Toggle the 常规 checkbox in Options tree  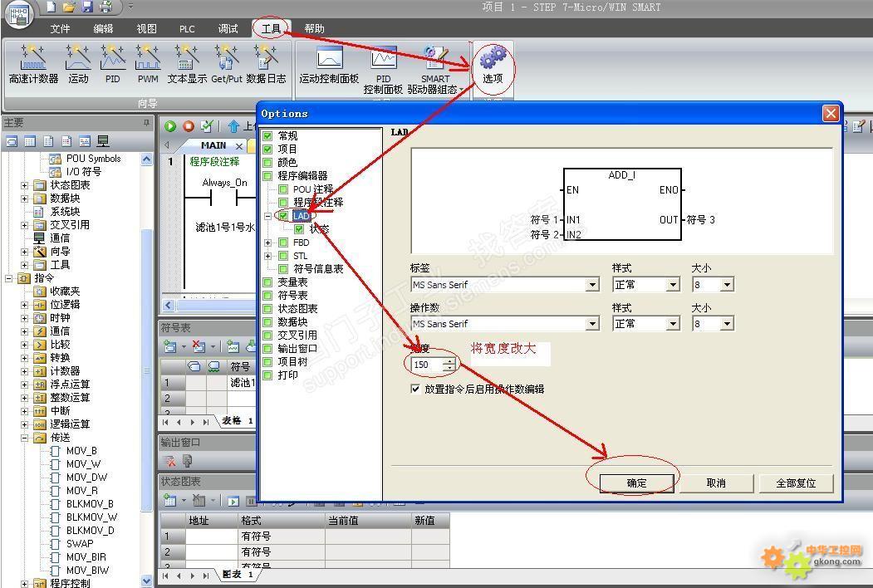click(x=267, y=136)
